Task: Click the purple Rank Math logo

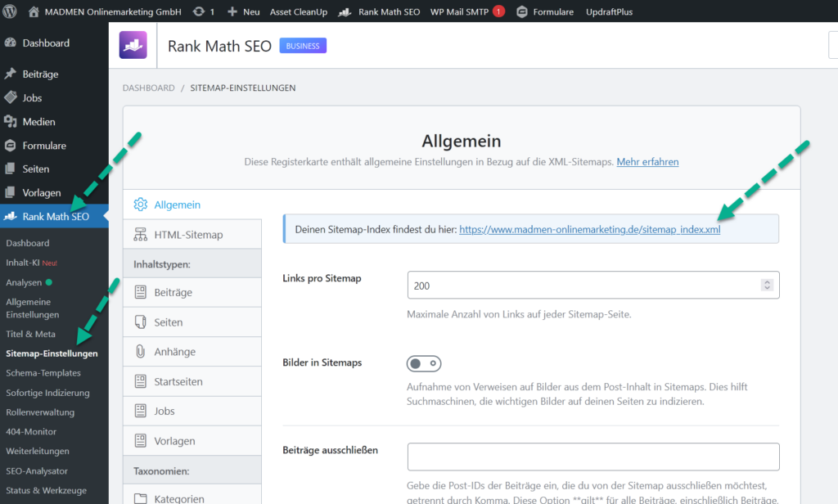Action: (133, 46)
